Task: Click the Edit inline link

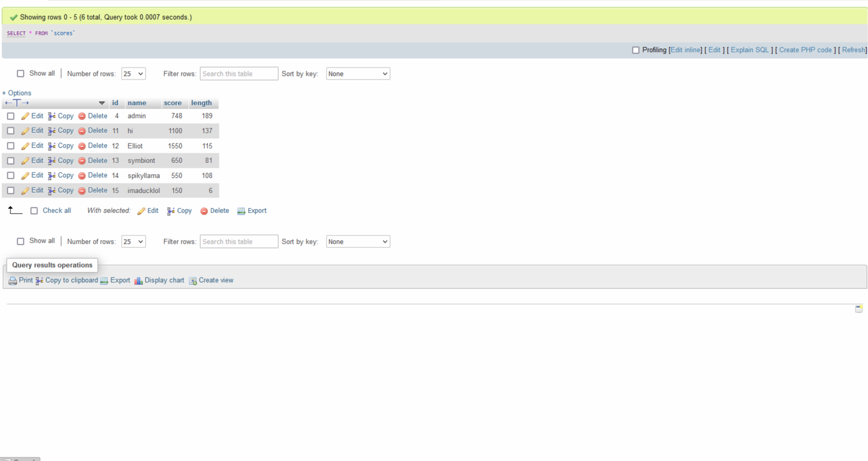Action: pos(686,50)
